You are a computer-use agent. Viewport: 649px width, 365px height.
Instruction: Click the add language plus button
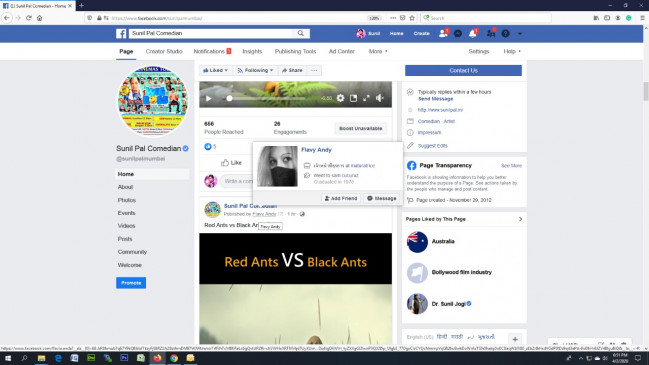tap(515, 339)
